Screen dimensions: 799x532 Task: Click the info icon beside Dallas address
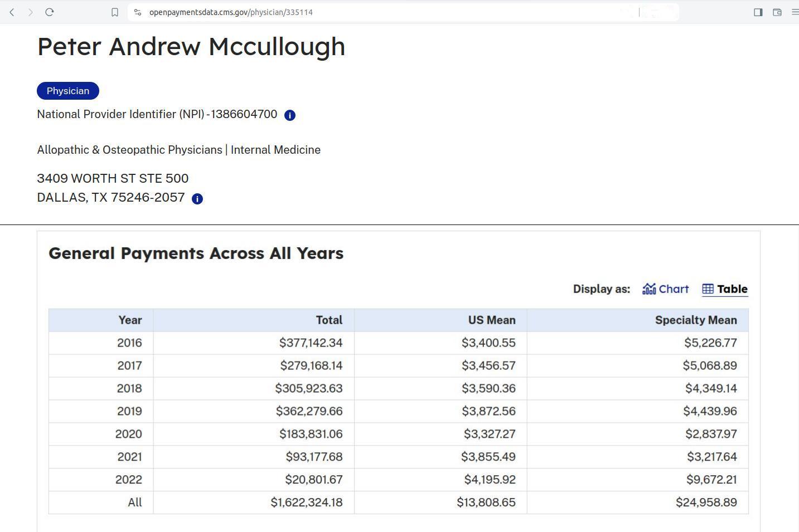(x=197, y=199)
